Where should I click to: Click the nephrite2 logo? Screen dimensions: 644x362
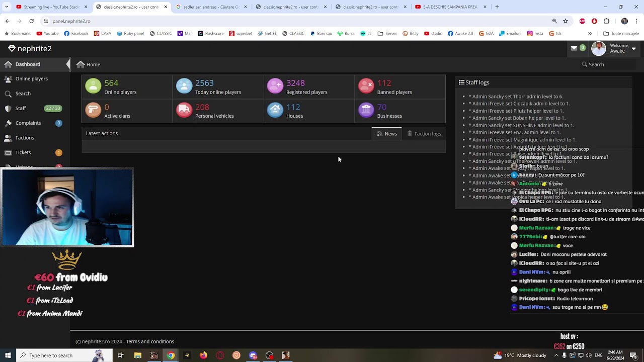click(30, 48)
